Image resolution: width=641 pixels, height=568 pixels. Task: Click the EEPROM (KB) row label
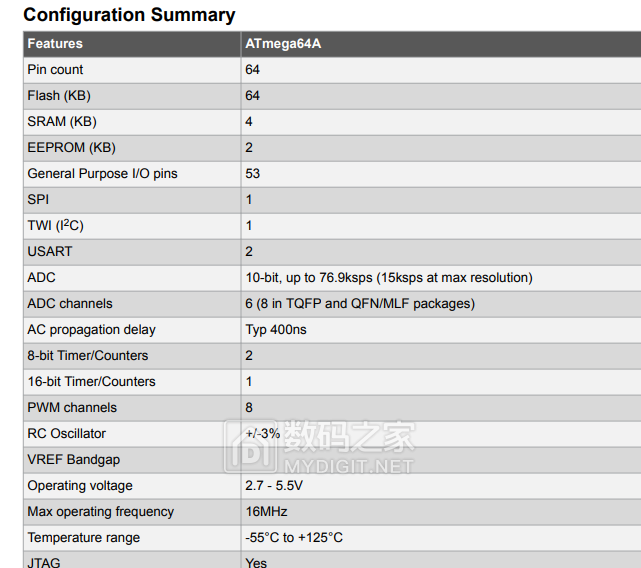[x=71, y=148]
